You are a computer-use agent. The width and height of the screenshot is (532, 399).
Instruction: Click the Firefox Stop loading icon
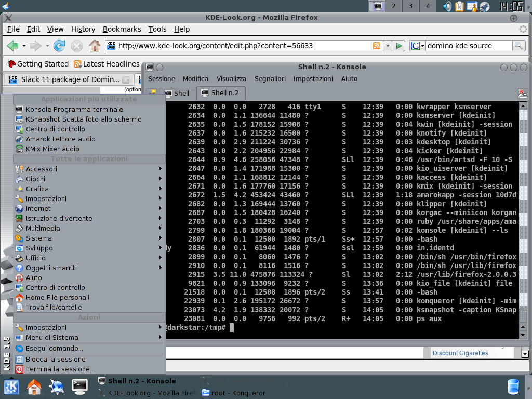point(77,46)
